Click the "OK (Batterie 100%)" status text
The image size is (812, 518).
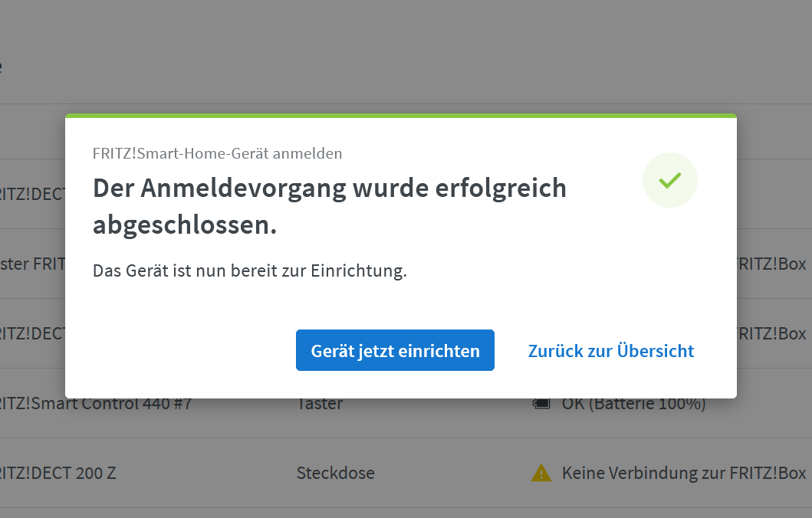point(633,405)
